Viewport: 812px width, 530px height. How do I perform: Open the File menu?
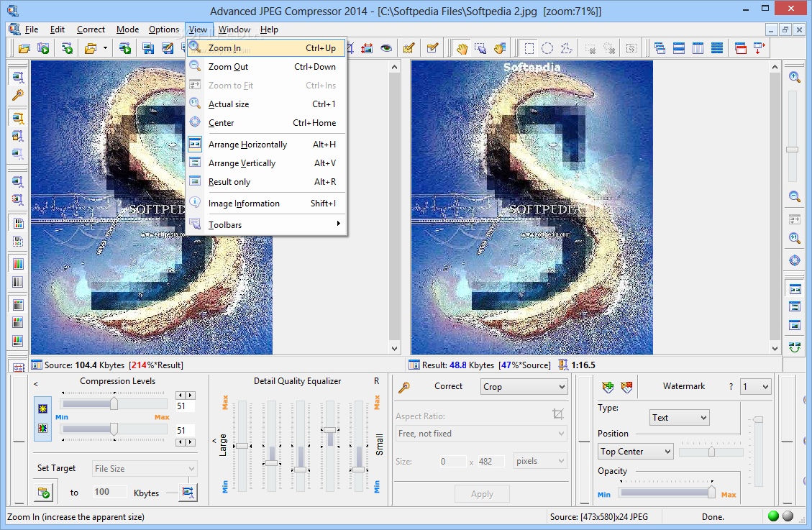click(x=31, y=29)
